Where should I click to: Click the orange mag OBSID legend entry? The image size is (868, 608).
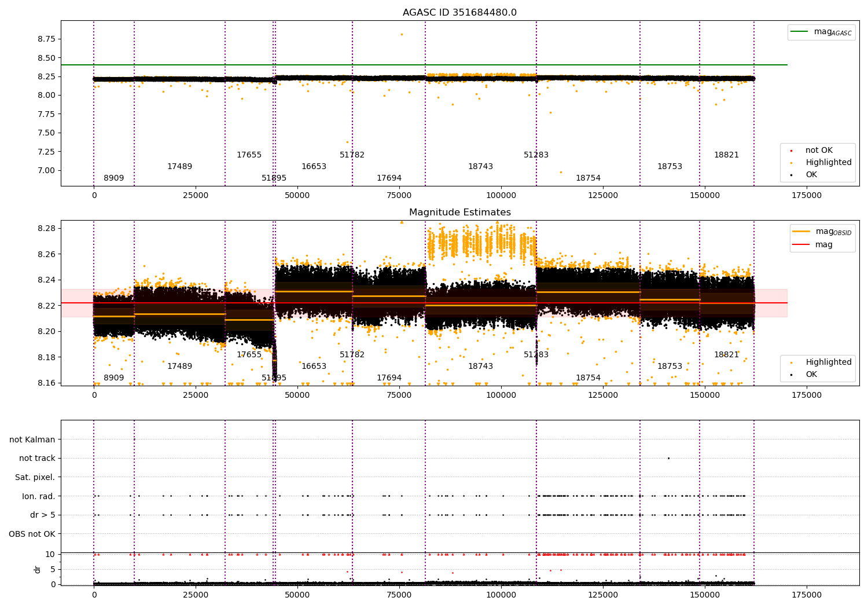(822, 232)
